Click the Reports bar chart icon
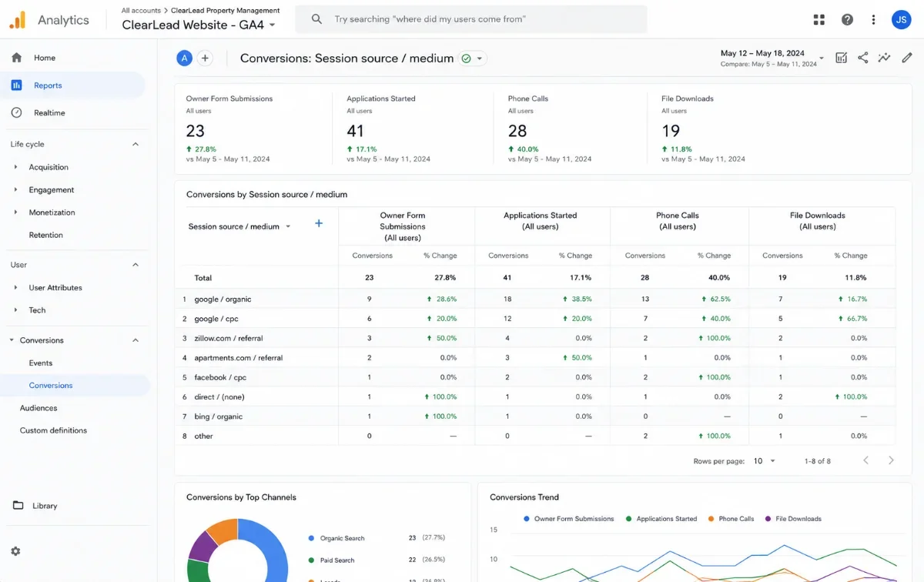924x582 pixels. [x=16, y=85]
